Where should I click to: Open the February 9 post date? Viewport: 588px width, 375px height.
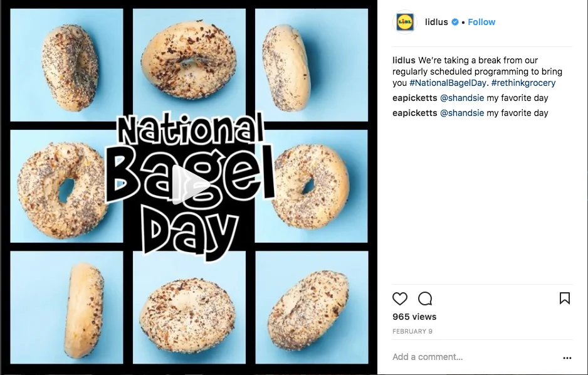point(412,331)
